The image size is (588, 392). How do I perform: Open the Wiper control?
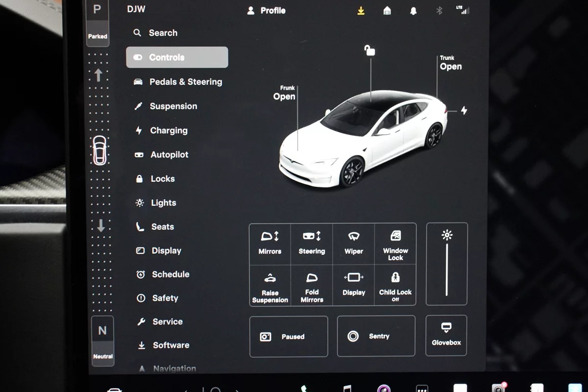pos(353,243)
